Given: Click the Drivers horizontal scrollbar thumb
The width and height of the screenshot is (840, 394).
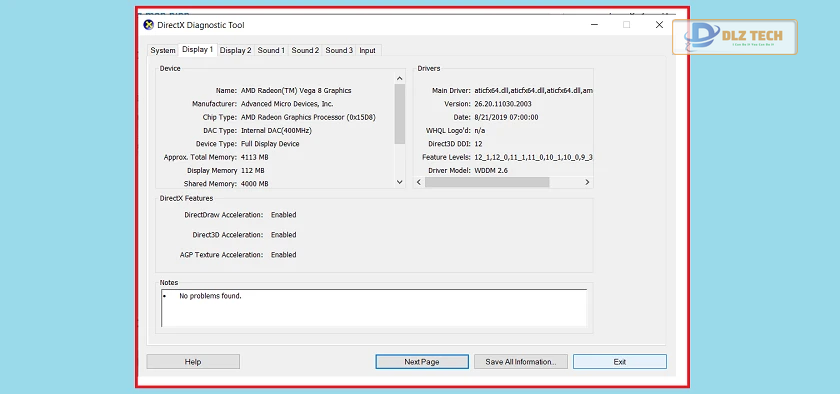Looking at the screenshot, I should coord(487,182).
